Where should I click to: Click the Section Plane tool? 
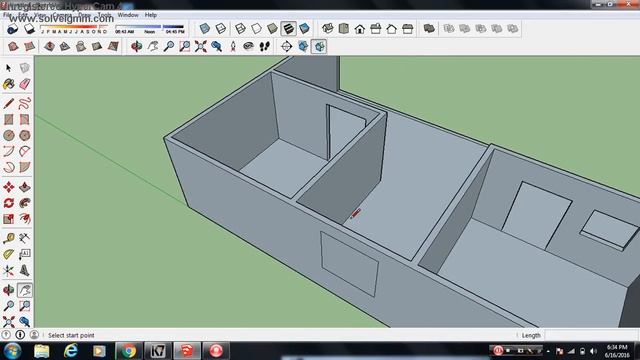pos(287,47)
